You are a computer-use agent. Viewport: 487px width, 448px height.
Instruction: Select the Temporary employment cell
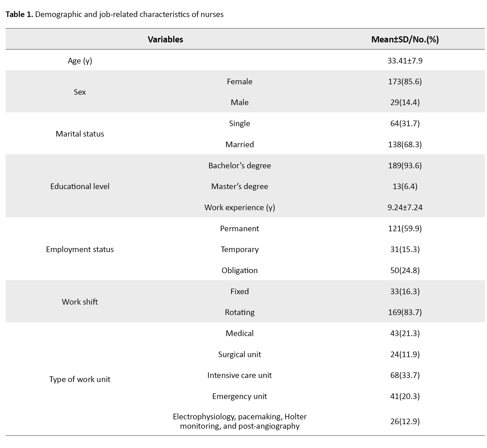pyautogui.click(x=240, y=249)
